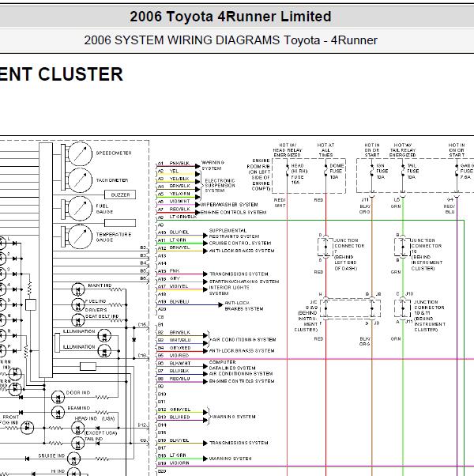Click the 'TACHOMETER' label
Viewport: 474px width, 476px height.
[112, 180]
